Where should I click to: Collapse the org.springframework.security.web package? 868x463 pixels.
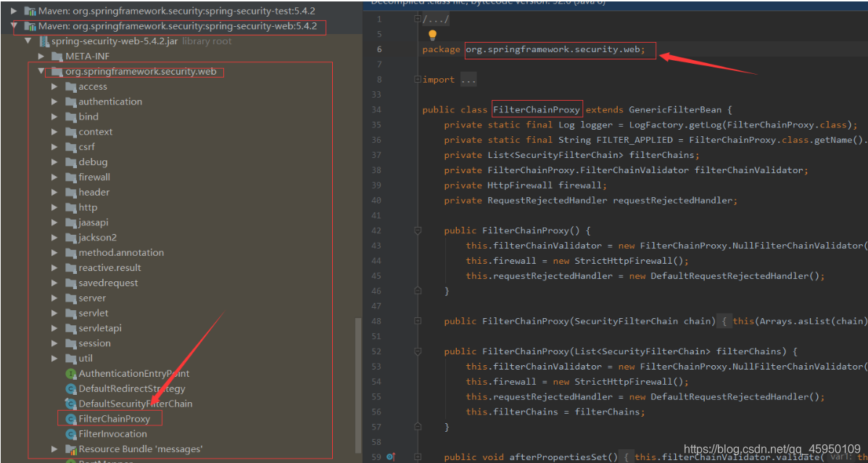coord(41,71)
